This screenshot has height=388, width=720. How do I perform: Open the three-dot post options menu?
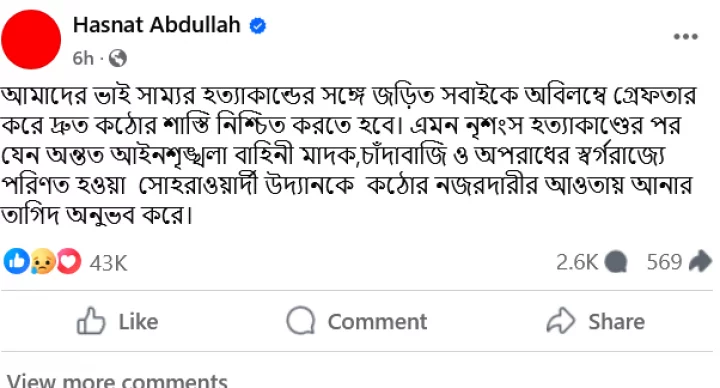[686, 37]
